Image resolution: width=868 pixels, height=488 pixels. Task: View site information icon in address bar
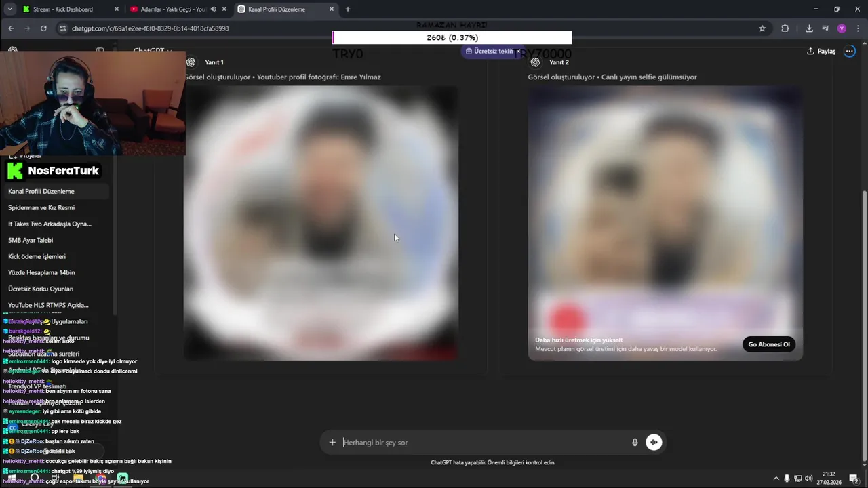click(63, 28)
